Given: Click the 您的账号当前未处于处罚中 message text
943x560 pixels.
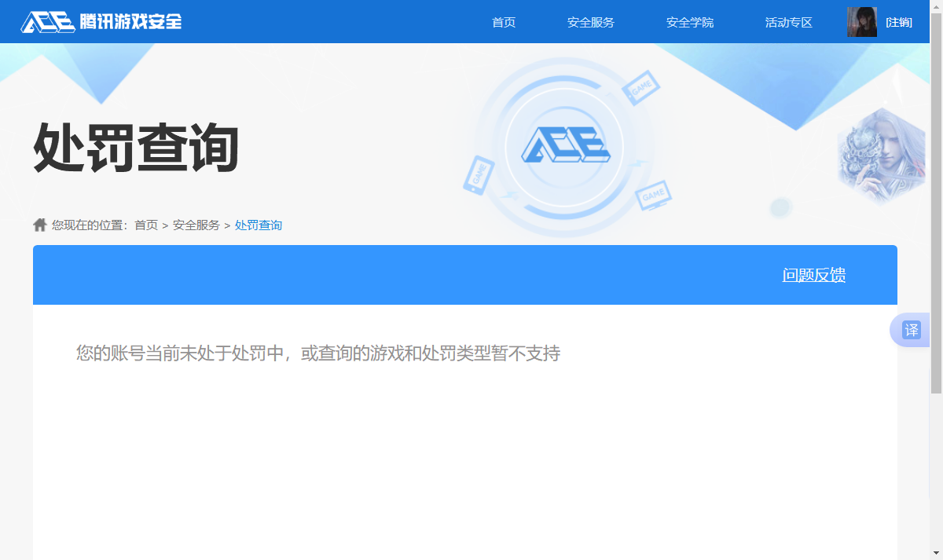Looking at the screenshot, I should point(318,353).
